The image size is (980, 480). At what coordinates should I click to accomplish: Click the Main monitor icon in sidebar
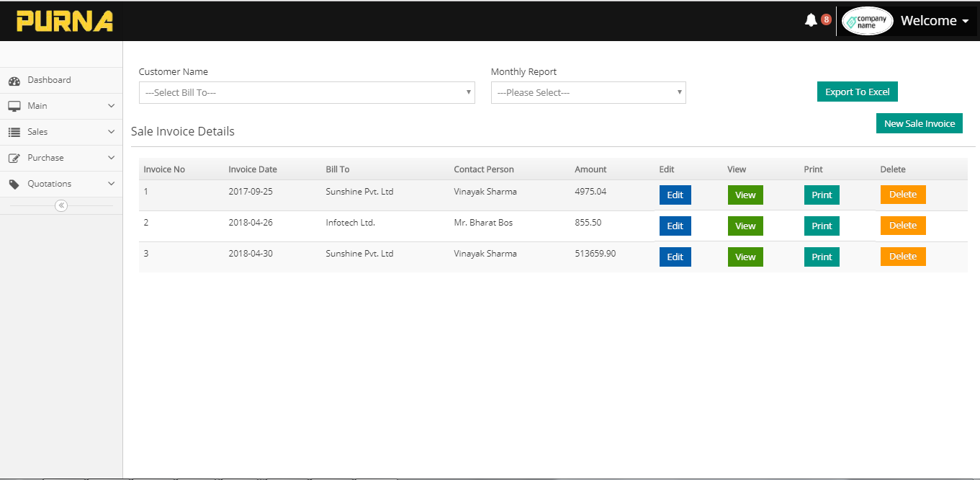pyautogui.click(x=14, y=107)
